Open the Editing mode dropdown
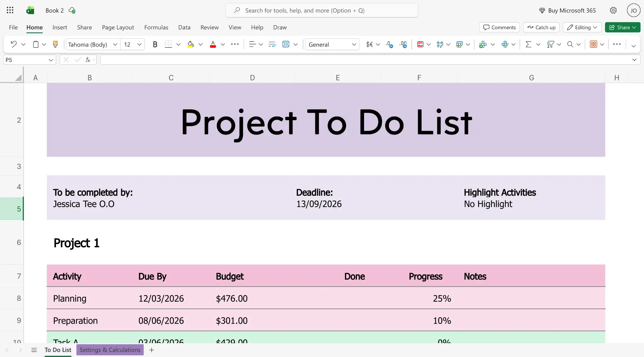Screen dimensions: 644x357 (x=582, y=27)
